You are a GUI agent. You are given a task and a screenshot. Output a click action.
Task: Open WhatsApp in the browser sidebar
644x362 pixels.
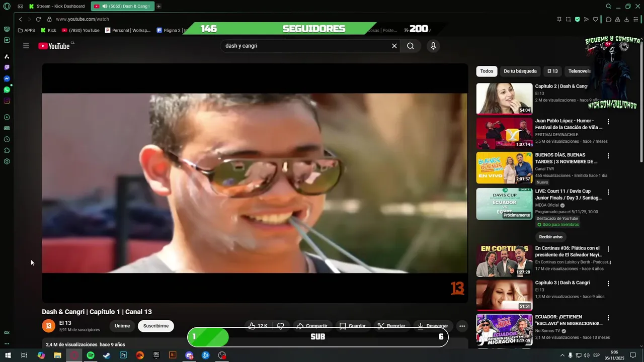[7, 89]
